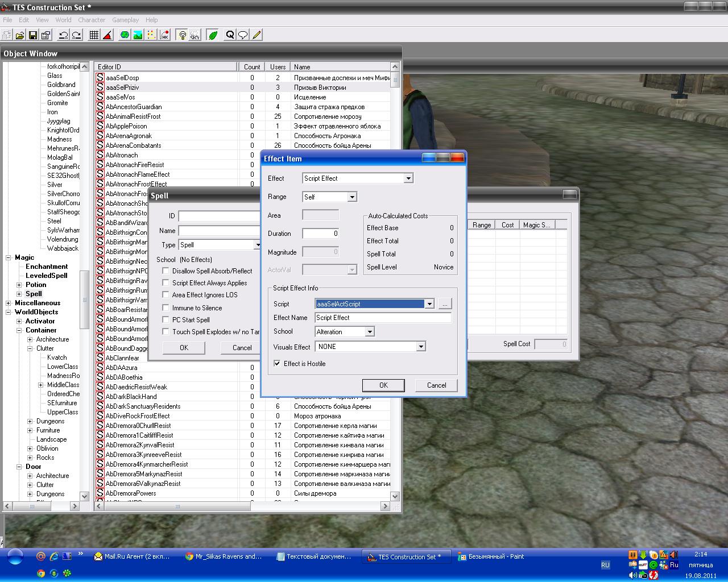The image size is (728, 582).
Task: Click spell icon beside AbAncestorGuardian row
Action: [100, 106]
